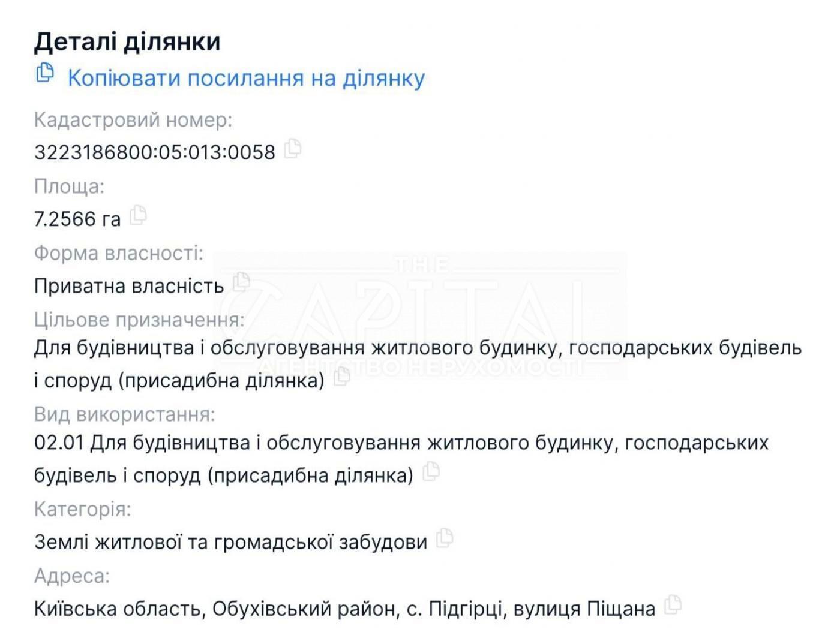
Task: Copy the area value 7.2566 га
Action: [138, 215]
